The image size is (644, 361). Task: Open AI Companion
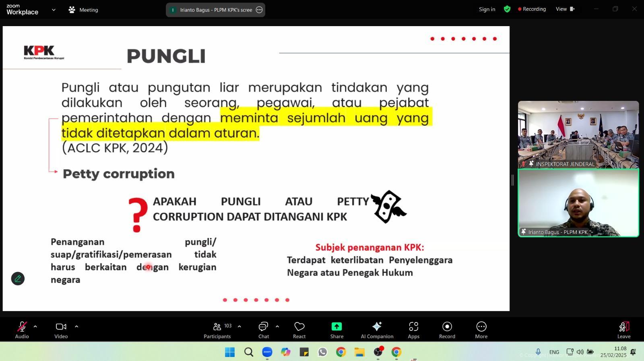(x=377, y=330)
